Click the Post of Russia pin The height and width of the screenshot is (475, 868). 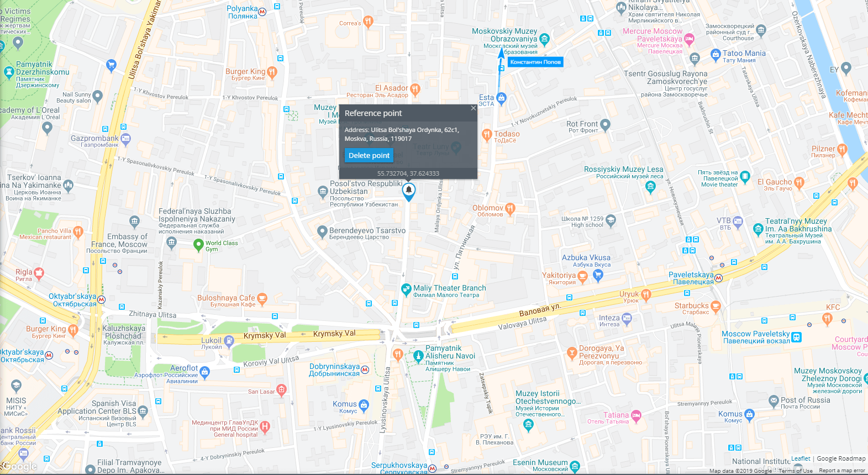[x=773, y=400]
